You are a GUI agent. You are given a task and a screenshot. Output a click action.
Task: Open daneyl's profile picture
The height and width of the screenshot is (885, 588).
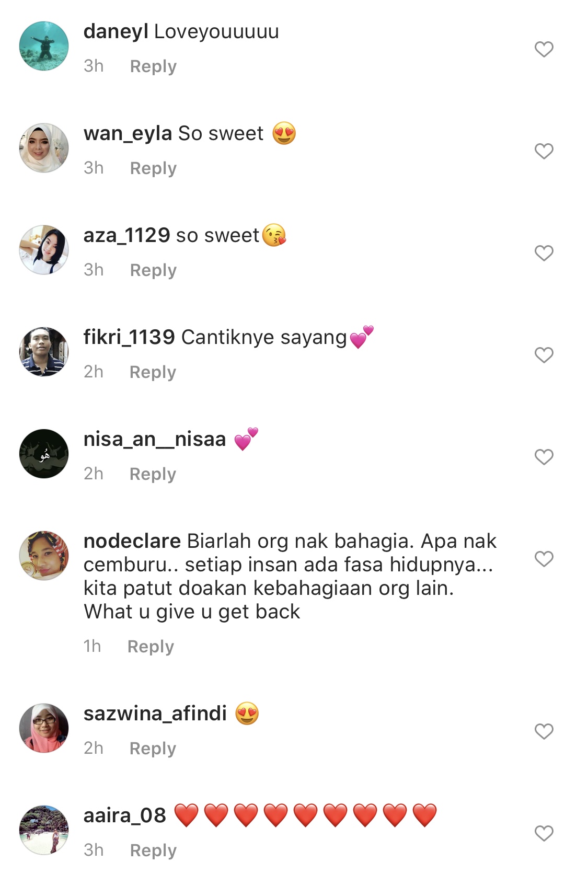[x=44, y=46]
